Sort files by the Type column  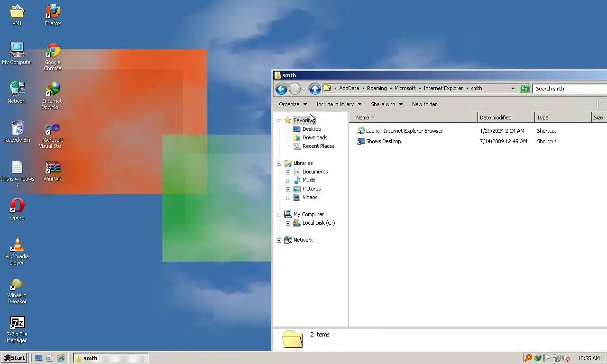[x=563, y=118]
